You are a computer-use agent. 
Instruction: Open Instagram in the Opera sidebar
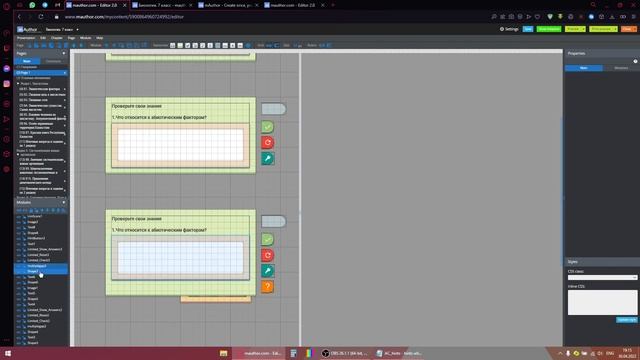coord(7,84)
